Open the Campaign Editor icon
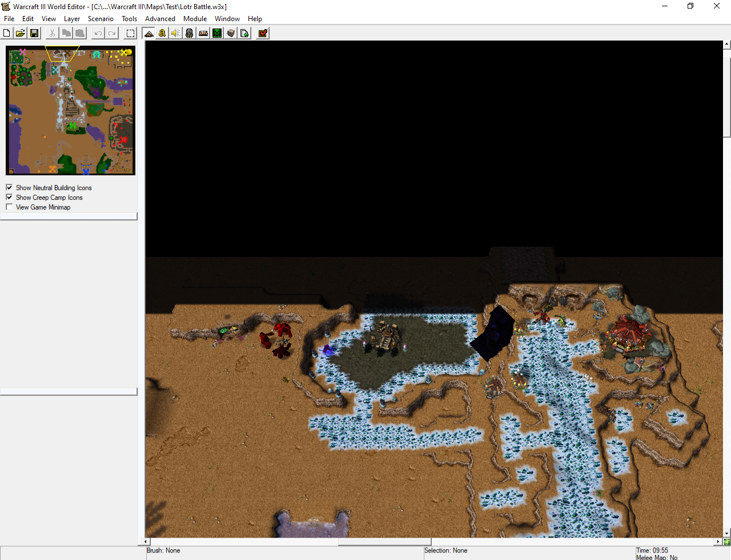Image resolution: width=731 pixels, height=560 pixels. [x=203, y=33]
